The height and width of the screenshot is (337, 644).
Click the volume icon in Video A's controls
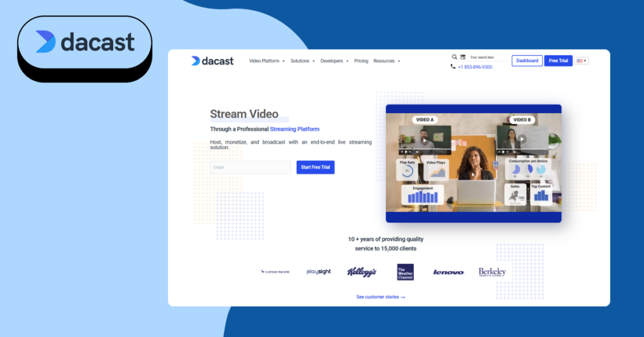[x=417, y=152]
